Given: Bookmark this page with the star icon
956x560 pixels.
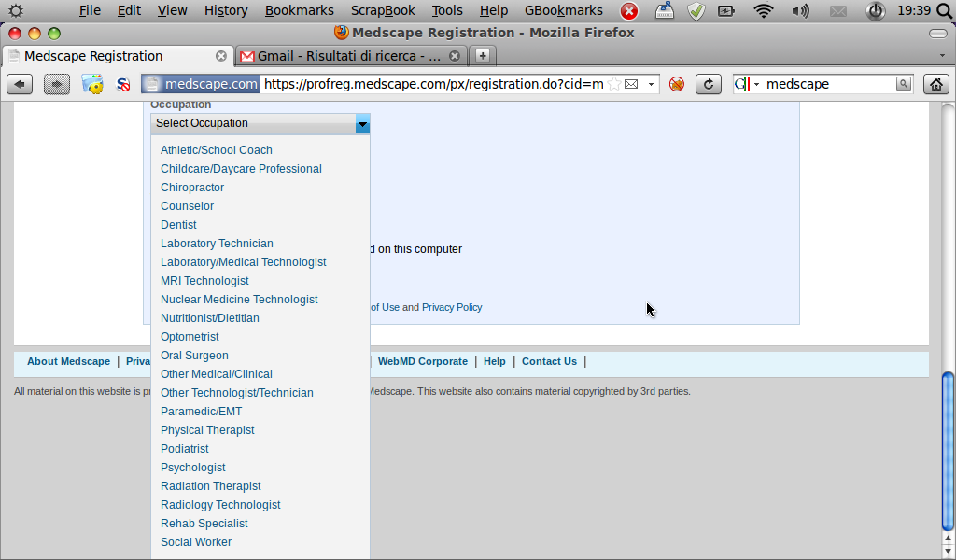Looking at the screenshot, I should (614, 84).
